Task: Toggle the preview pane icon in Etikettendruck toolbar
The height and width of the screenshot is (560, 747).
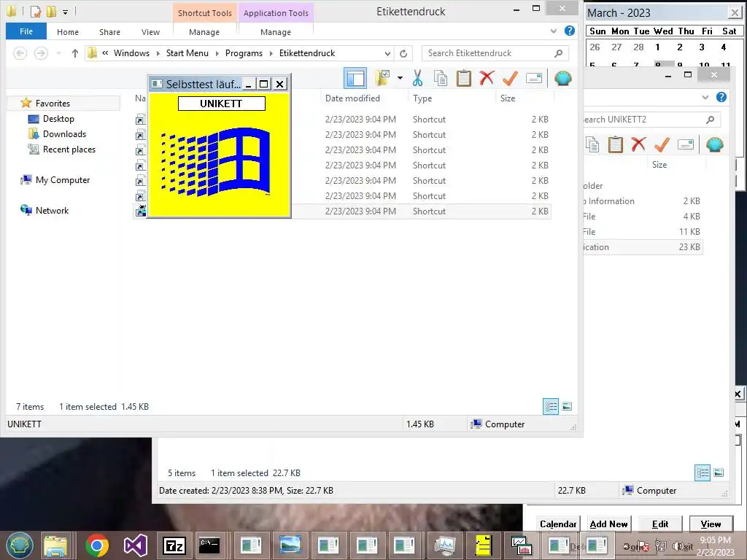Action: point(355,78)
